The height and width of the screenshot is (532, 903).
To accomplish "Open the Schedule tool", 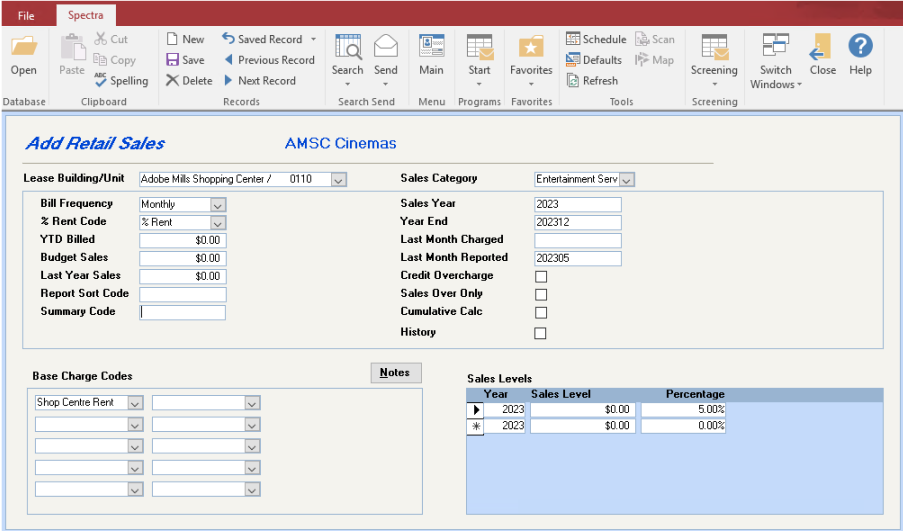I will (596, 39).
